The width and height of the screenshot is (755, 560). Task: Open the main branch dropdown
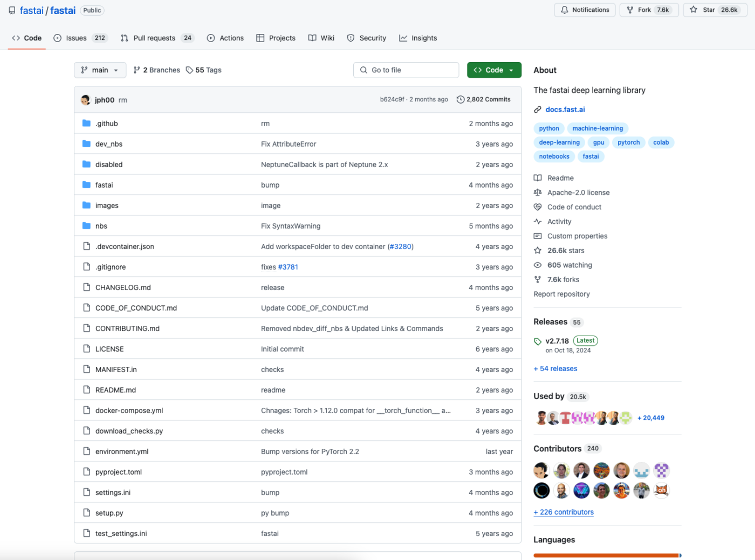click(100, 70)
